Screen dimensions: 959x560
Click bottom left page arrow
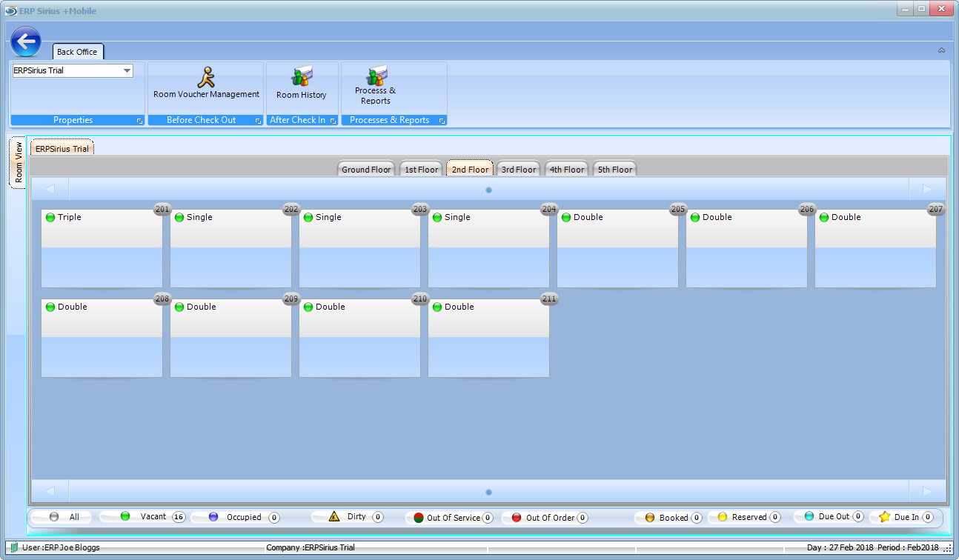click(x=50, y=491)
